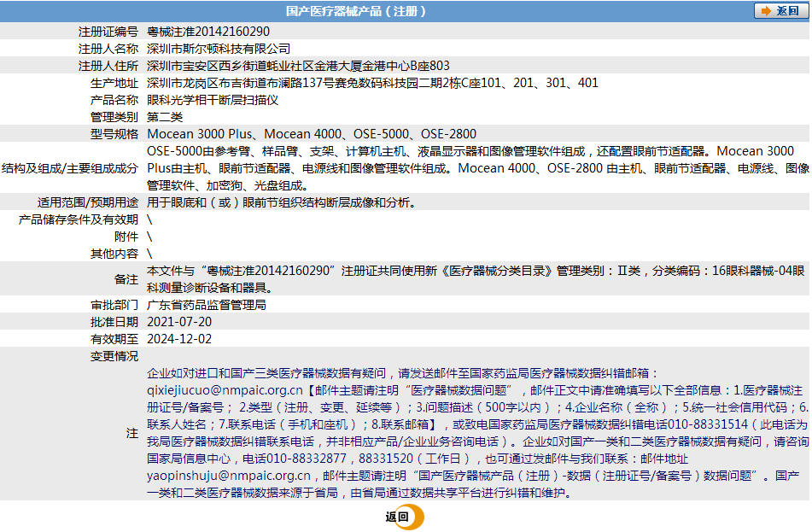Click email address yaopinshuju@nmpaic.org.cn
Image resolution: width=812 pixels, height=532 pixels.
pyautogui.click(x=229, y=476)
